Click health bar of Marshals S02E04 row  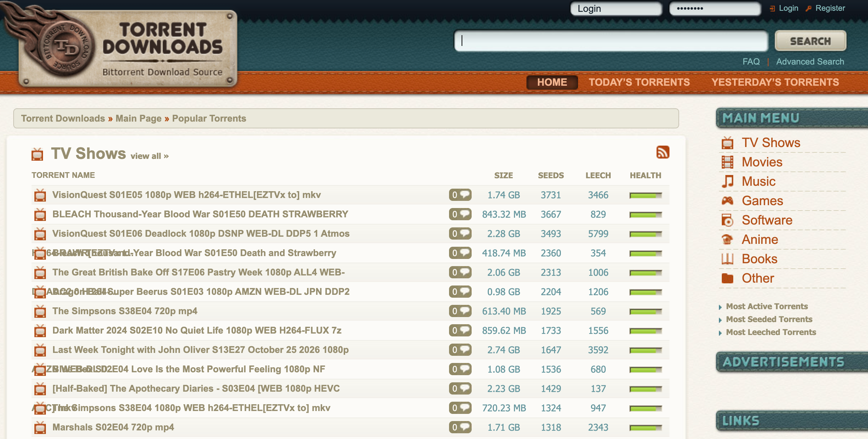pyautogui.click(x=645, y=428)
